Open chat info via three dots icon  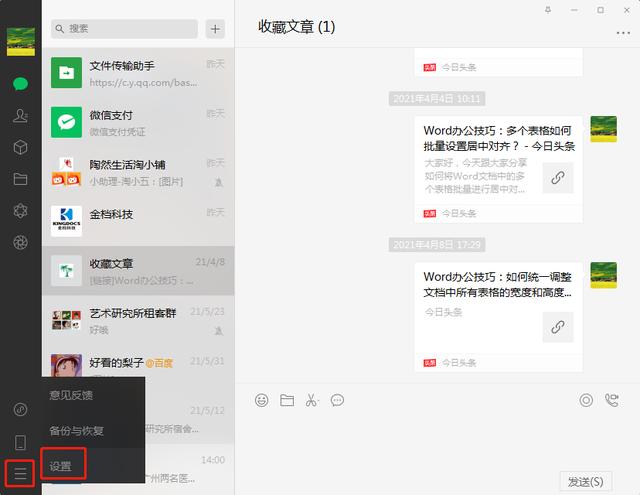623,33
